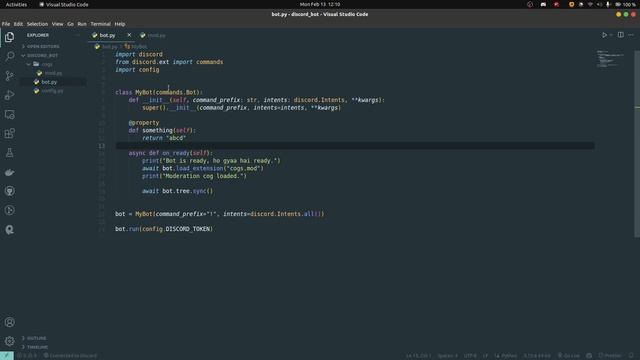
Task: Expand the Outline section
Action: [x=53, y=338]
